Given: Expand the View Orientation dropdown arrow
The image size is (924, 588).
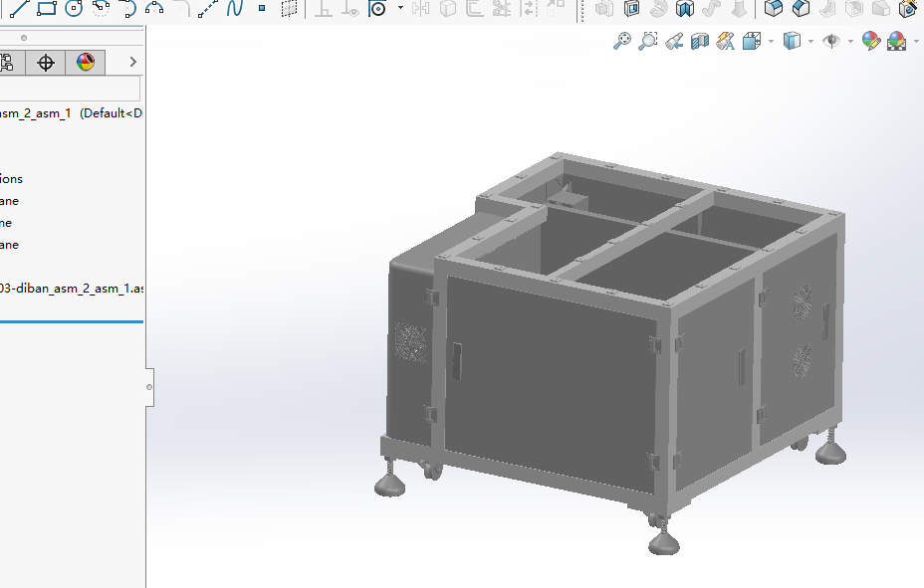Looking at the screenshot, I should coord(771,41).
